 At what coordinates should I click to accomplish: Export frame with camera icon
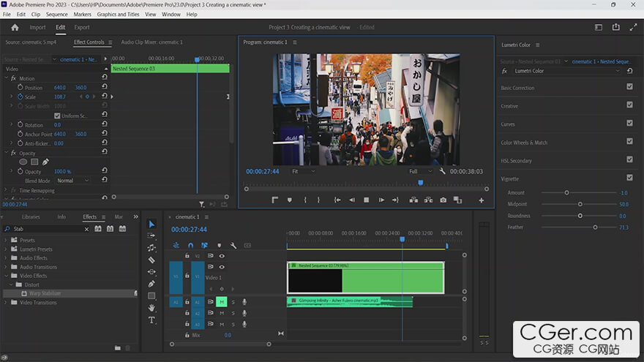click(443, 200)
